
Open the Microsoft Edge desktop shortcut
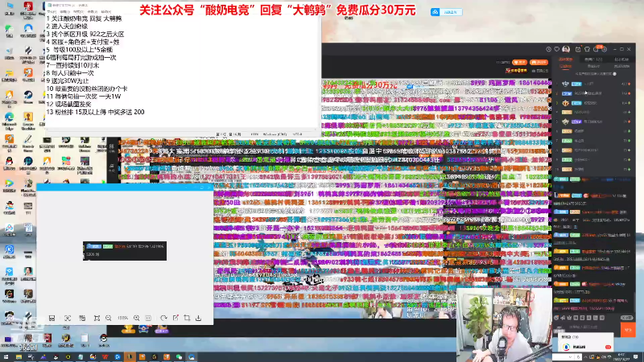9,121
